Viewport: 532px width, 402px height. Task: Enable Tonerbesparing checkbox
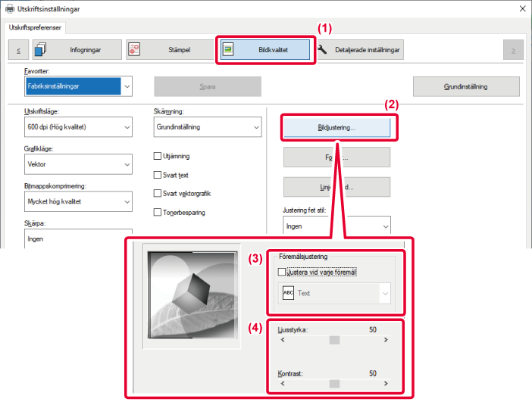tap(158, 212)
